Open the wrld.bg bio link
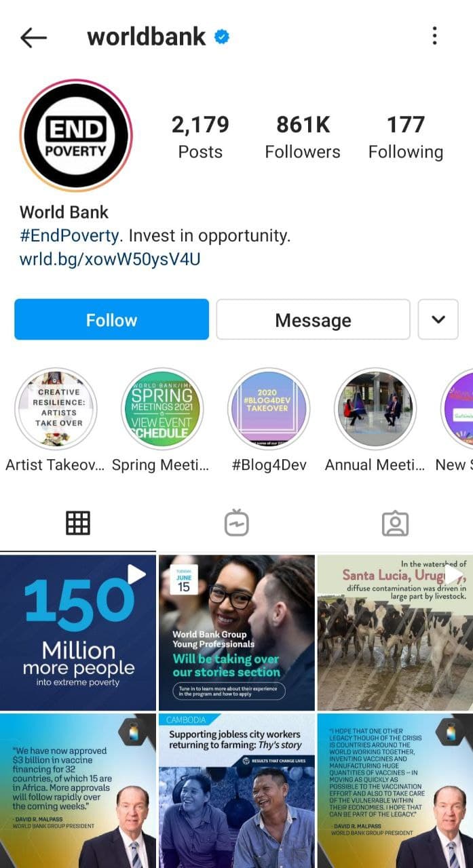 pyautogui.click(x=110, y=259)
